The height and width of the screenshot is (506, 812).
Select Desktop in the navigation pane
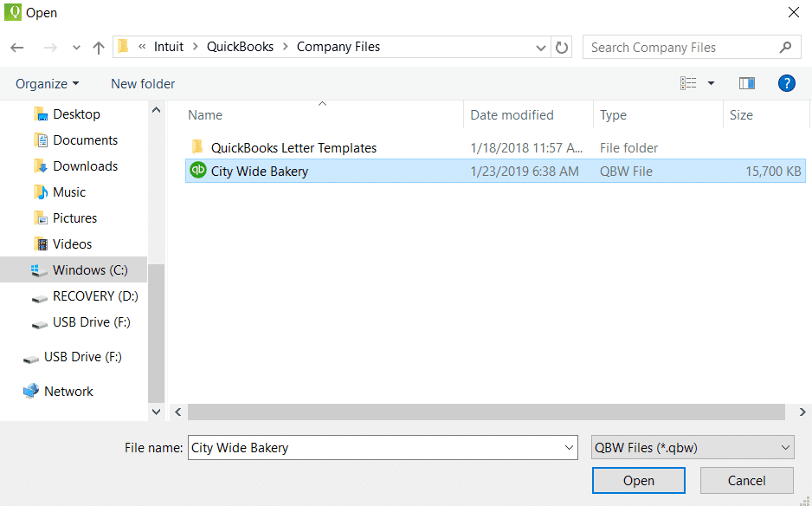click(77, 114)
